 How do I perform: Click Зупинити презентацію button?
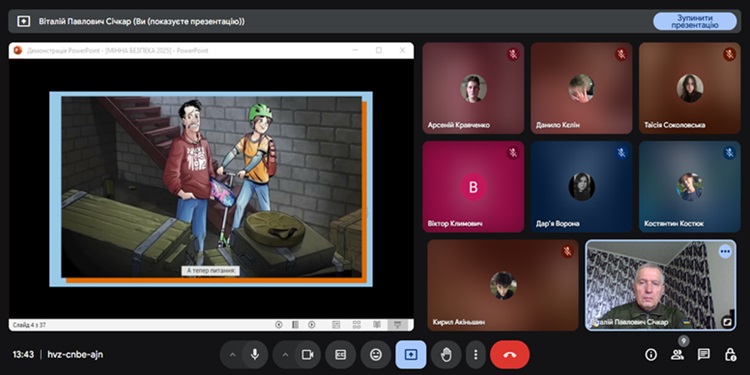(695, 22)
